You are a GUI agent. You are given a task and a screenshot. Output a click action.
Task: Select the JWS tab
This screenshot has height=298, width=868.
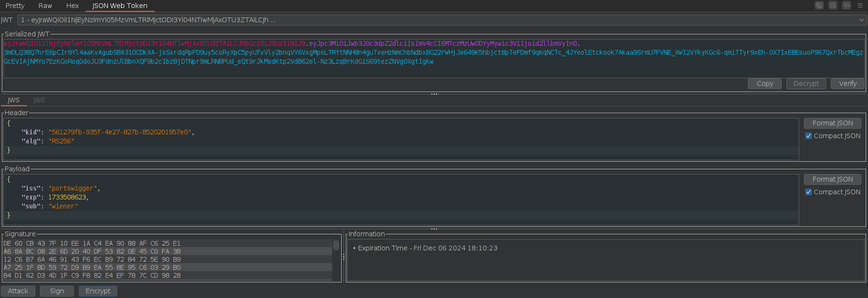tap(14, 100)
